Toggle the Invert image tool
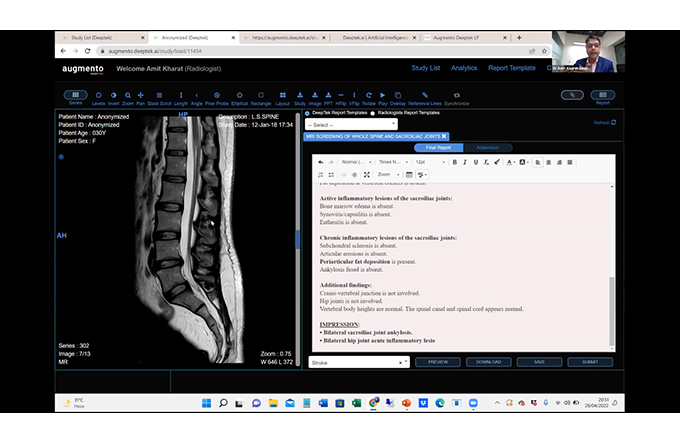680x442 pixels. coord(113,98)
